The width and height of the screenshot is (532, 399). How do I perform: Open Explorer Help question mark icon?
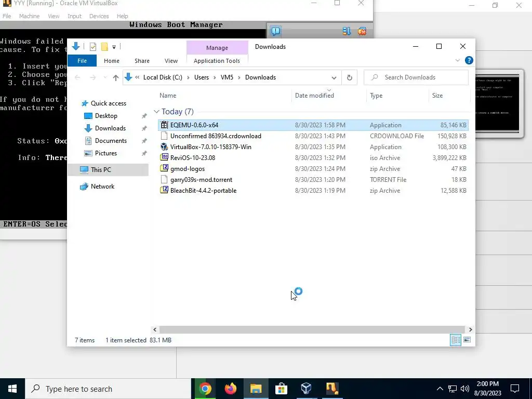point(469,60)
